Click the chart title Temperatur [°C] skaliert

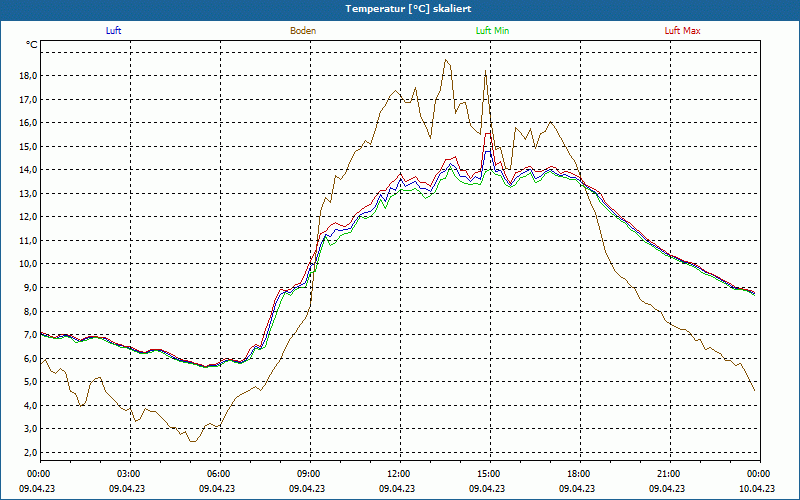pos(408,9)
